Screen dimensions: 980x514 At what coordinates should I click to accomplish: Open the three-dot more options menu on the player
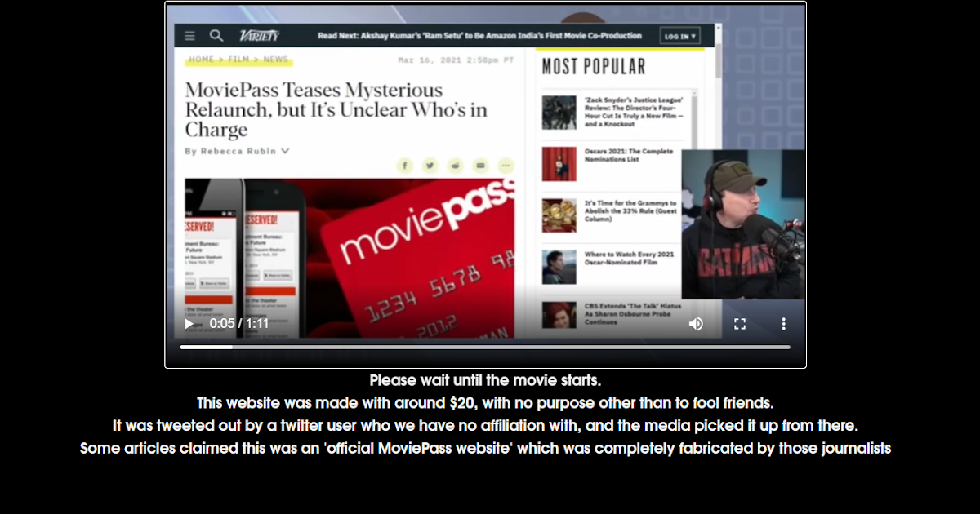tap(783, 324)
